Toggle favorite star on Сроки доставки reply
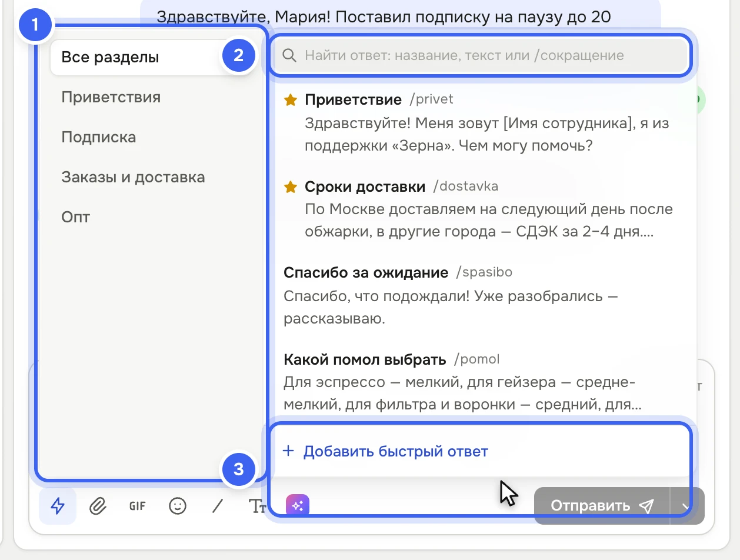 tap(290, 187)
